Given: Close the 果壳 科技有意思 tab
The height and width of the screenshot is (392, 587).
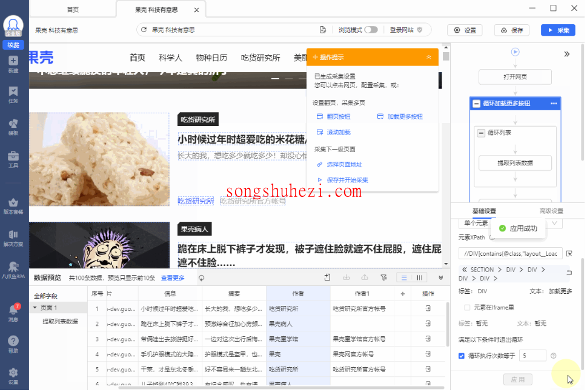Looking at the screenshot, I should pos(196,10).
